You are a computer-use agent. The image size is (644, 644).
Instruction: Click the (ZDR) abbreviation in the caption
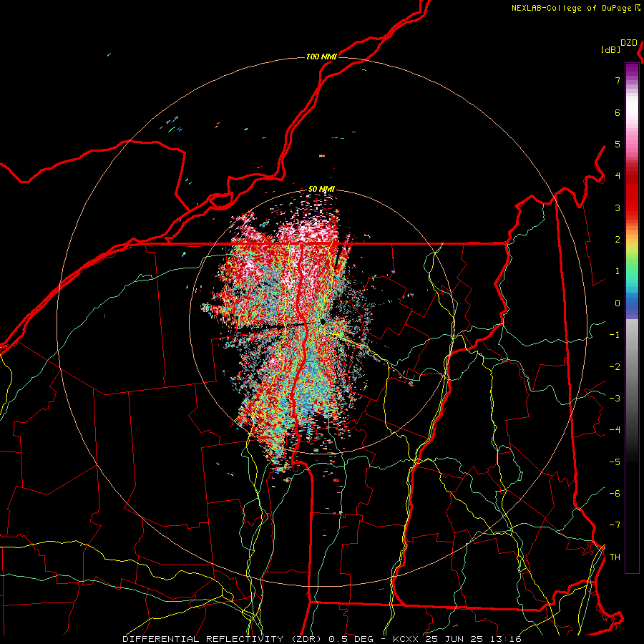point(307,639)
